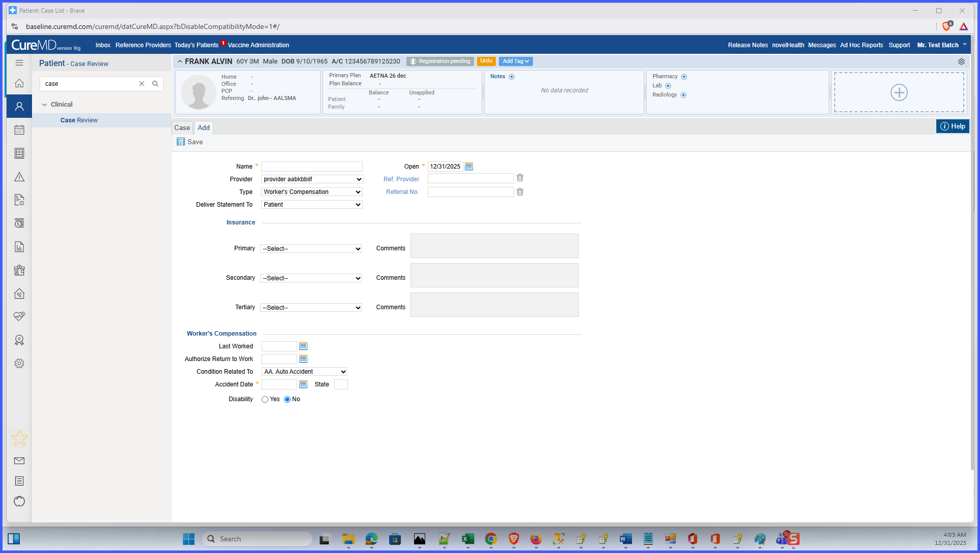Click the Help button
This screenshot has width=980, height=553.
pyautogui.click(x=953, y=126)
